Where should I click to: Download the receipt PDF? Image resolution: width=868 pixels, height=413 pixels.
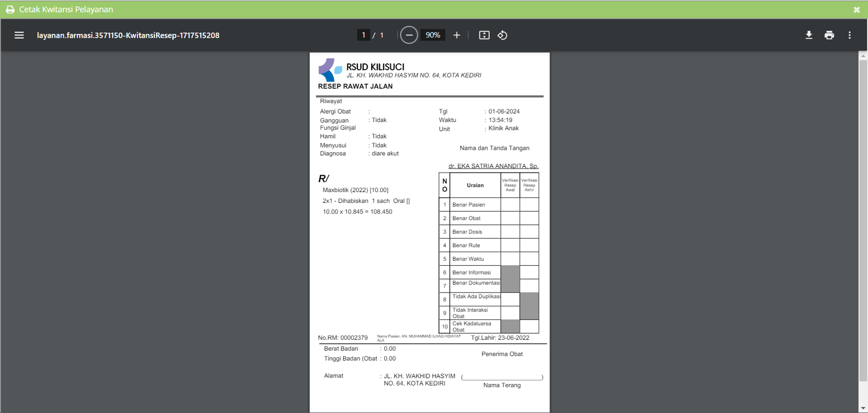[809, 35]
